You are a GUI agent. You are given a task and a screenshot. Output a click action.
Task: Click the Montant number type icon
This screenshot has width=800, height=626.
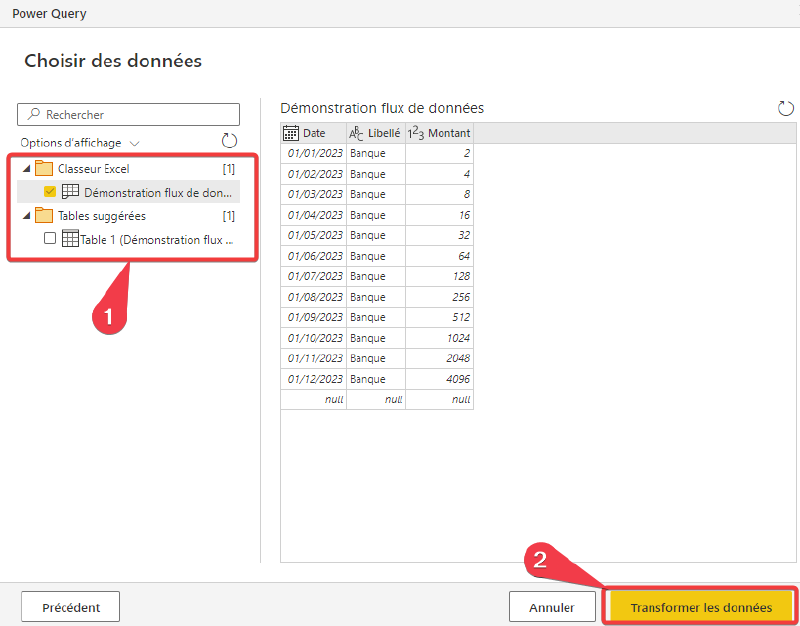tap(415, 133)
